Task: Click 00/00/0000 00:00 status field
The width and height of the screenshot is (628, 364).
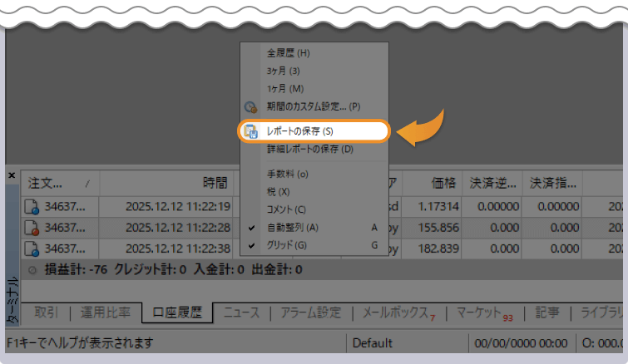Action: coord(521,343)
